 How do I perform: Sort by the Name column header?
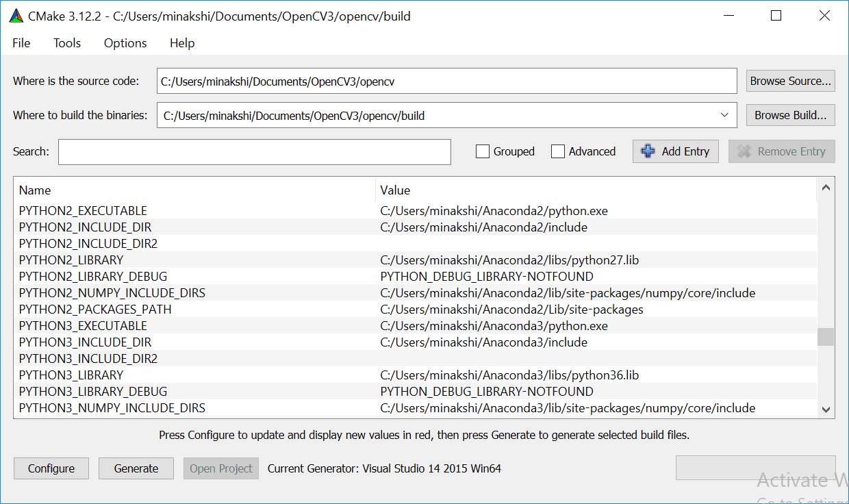click(194, 190)
